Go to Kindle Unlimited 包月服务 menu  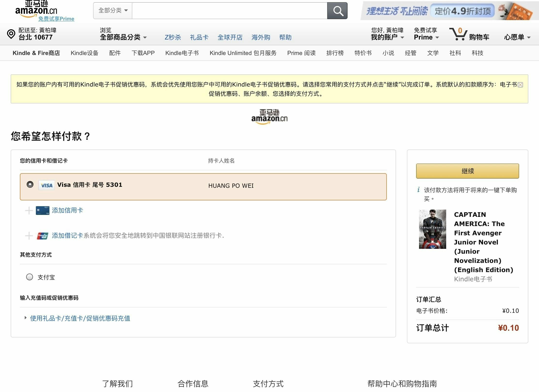click(243, 53)
